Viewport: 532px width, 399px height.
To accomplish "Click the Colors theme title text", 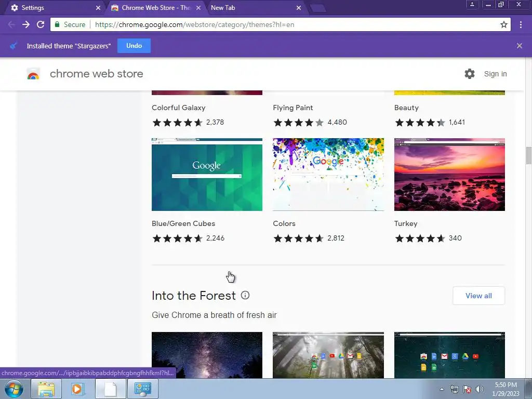I will tap(284, 223).
